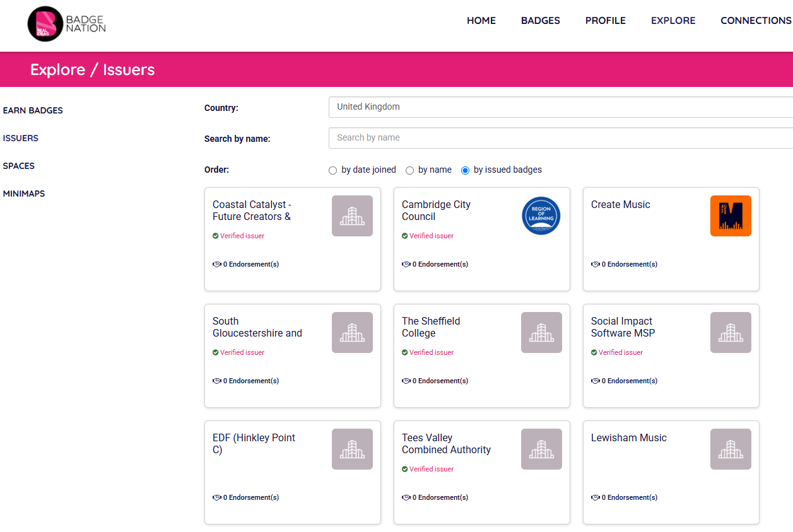Open The Sheffield College title link
Image resolution: width=793 pixels, height=532 pixels.
(x=431, y=327)
